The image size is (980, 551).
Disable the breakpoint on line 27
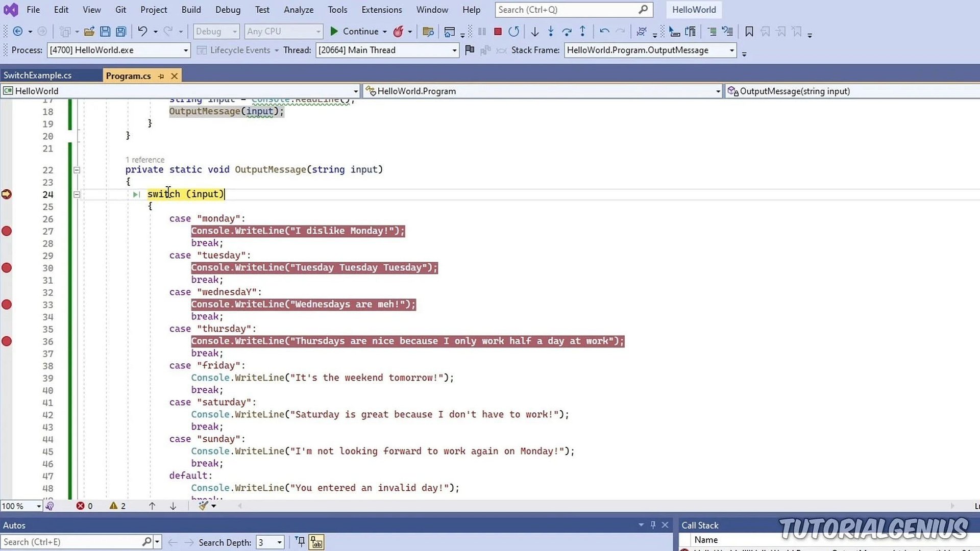[7, 231]
